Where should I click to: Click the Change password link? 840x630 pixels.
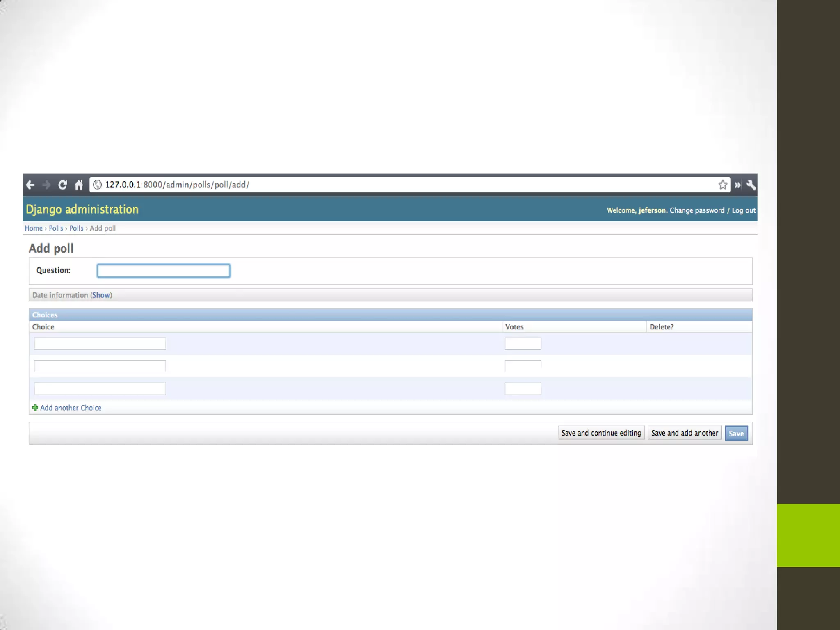pos(697,210)
